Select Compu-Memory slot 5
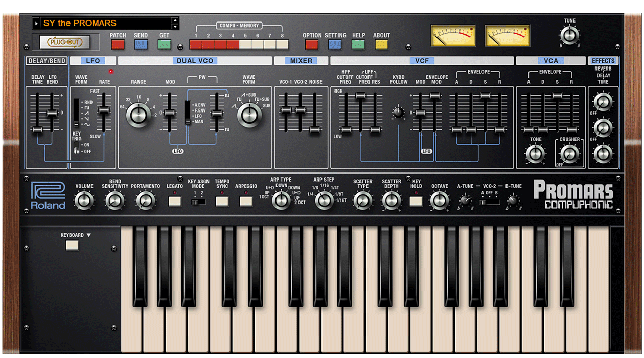 click(245, 44)
